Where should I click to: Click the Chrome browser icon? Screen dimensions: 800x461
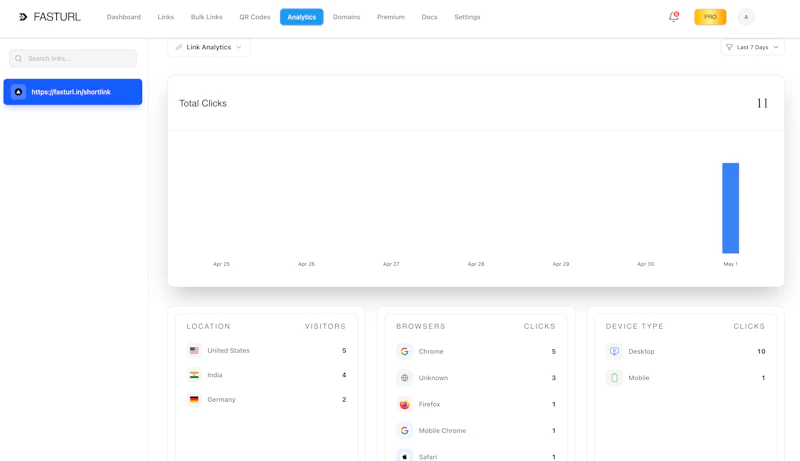[x=405, y=351]
